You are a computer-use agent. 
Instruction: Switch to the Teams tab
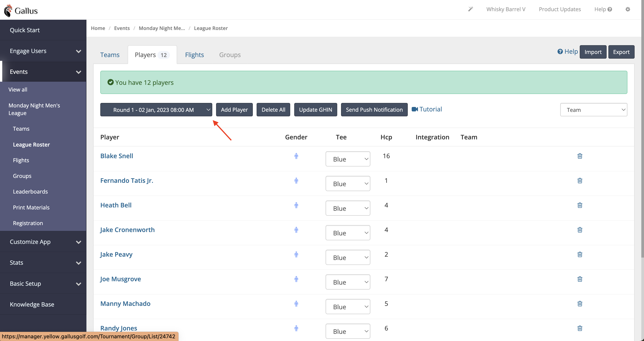click(110, 55)
